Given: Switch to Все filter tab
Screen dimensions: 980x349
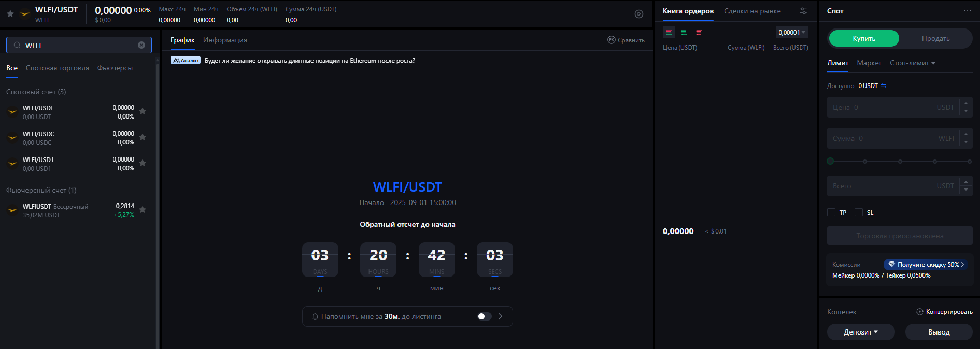Looking at the screenshot, I should [x=12, y=68].
